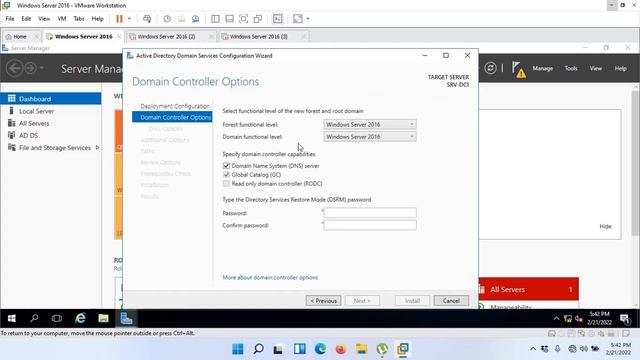Open guest Task View icon

(57, 318)
